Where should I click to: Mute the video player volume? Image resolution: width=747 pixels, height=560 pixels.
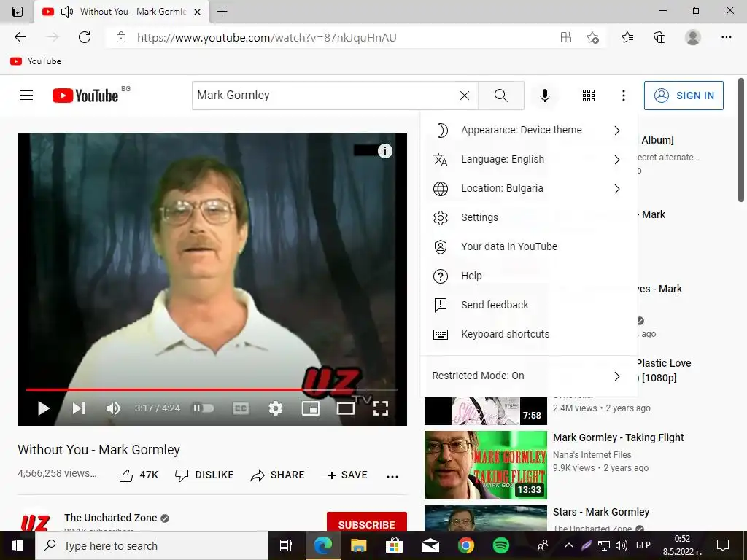(x=113, y=408)
